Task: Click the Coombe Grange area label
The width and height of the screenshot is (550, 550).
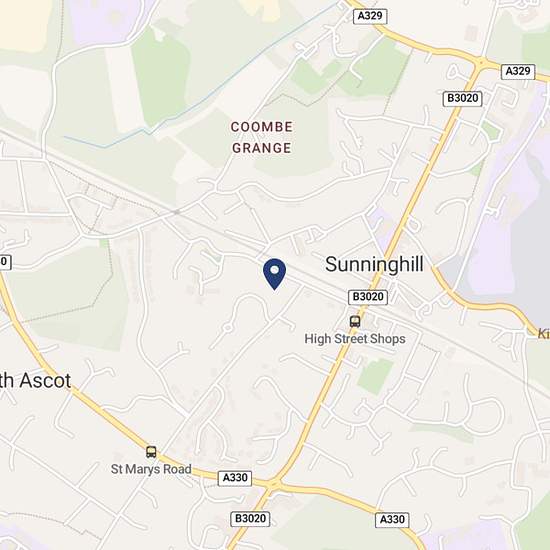Action: click(x=262, y=137)
